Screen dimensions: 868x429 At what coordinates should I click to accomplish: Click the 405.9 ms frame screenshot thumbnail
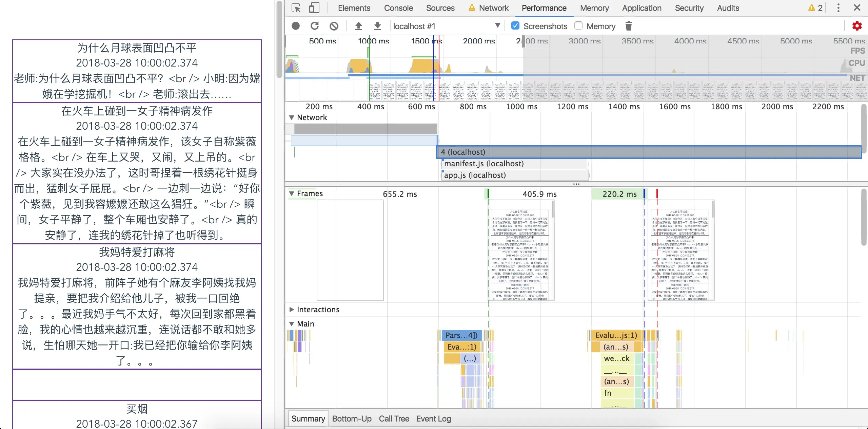[x=520, y=251]
